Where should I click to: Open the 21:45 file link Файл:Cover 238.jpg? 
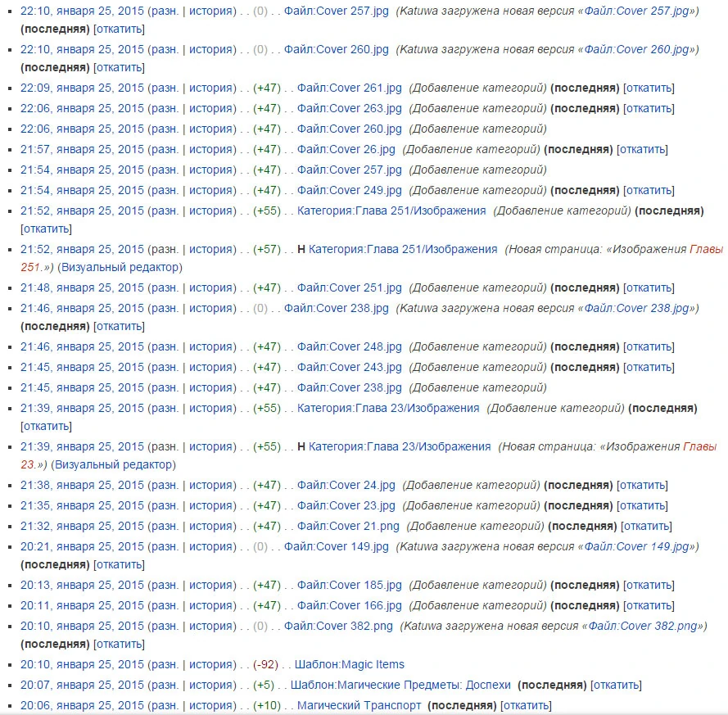tap(349, 387)
